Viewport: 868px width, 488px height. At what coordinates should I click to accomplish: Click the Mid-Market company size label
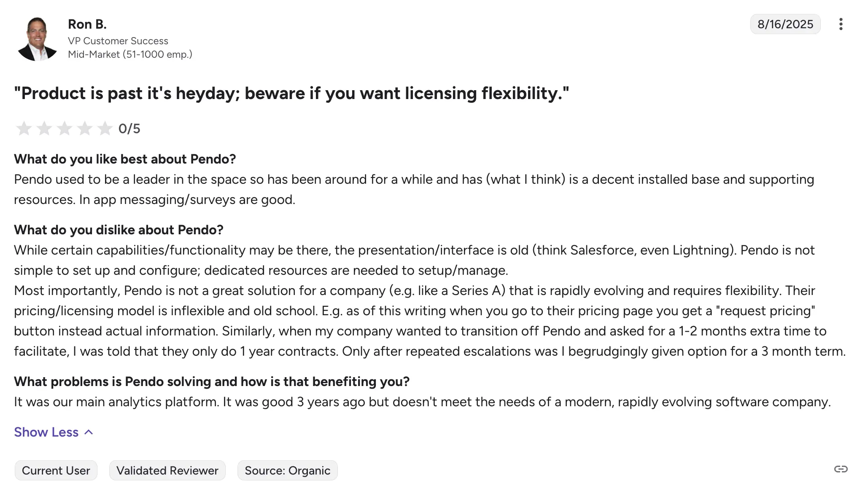130,54
